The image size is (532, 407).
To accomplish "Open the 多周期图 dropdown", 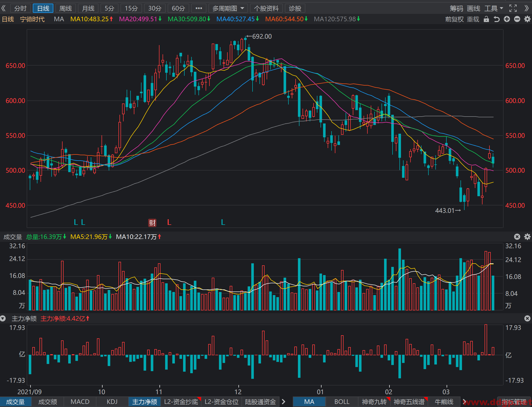I will coord(228,8).
